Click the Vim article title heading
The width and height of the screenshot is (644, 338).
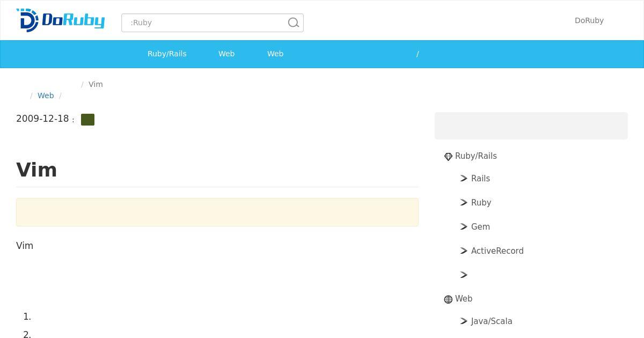36,170
